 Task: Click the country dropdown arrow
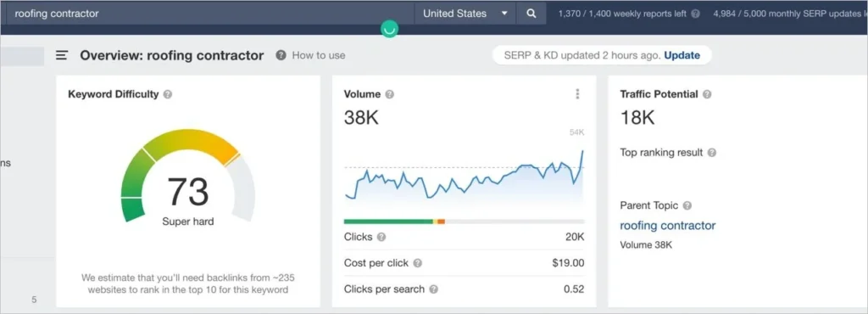[504, 14]
